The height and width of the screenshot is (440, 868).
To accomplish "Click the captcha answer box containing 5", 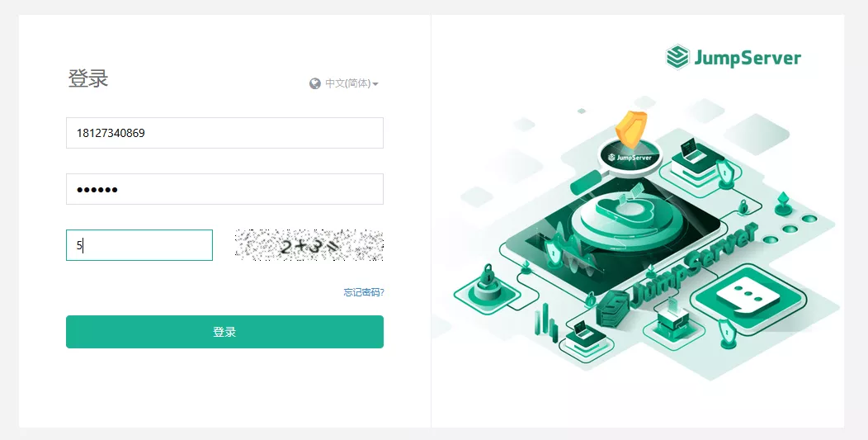I will pyautogui.click(x=139, y=245).
